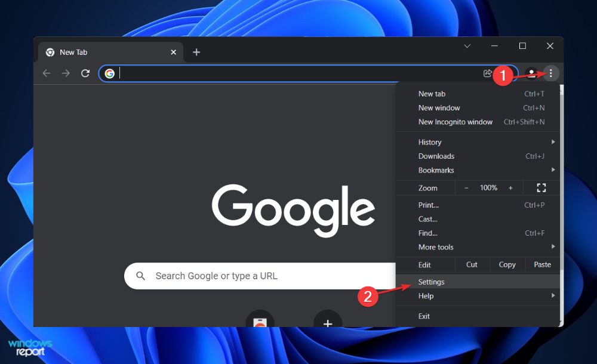Click the share page icon in address bar
The height and width of the screenshot is (364, 597).
487,73
